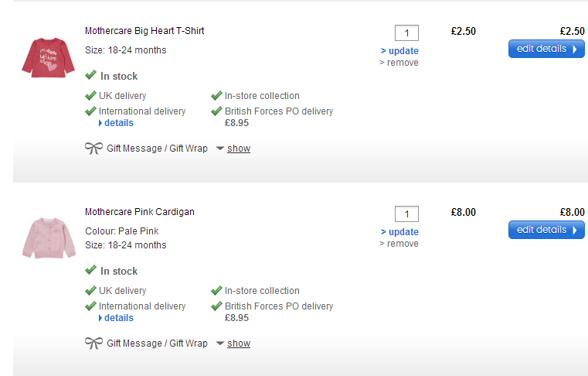The image size is (588, 376).
Task: Click British Forces PO delivery checkmark for Cardigan
Action: pyautogui.click(x=217, y=306)
